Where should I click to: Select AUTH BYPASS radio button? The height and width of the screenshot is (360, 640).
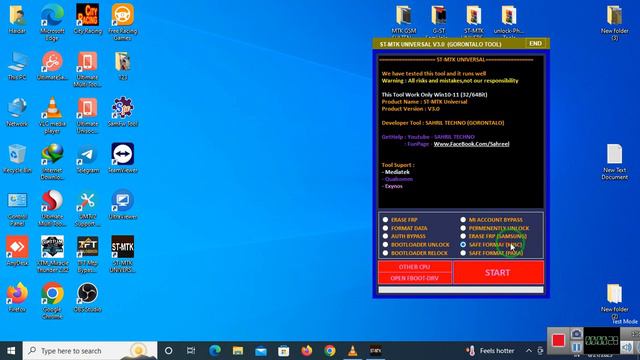click(x=386, y=236)
